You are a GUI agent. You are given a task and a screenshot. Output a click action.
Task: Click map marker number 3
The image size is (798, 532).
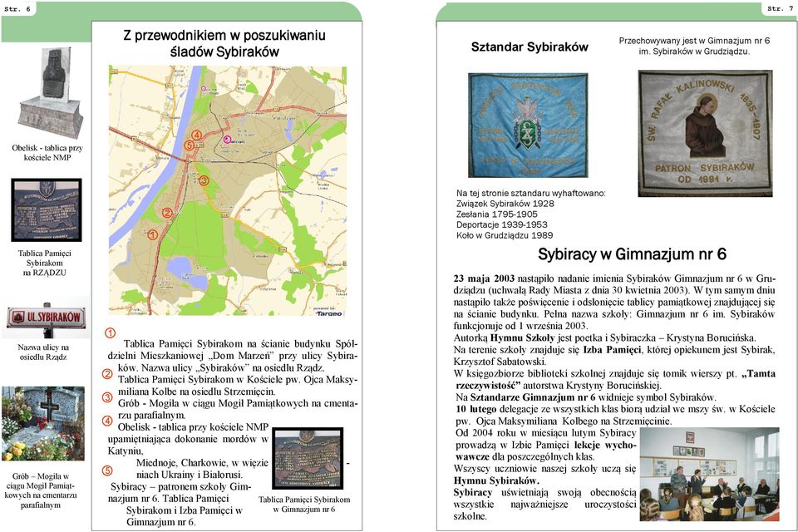(x=204, y=180)
